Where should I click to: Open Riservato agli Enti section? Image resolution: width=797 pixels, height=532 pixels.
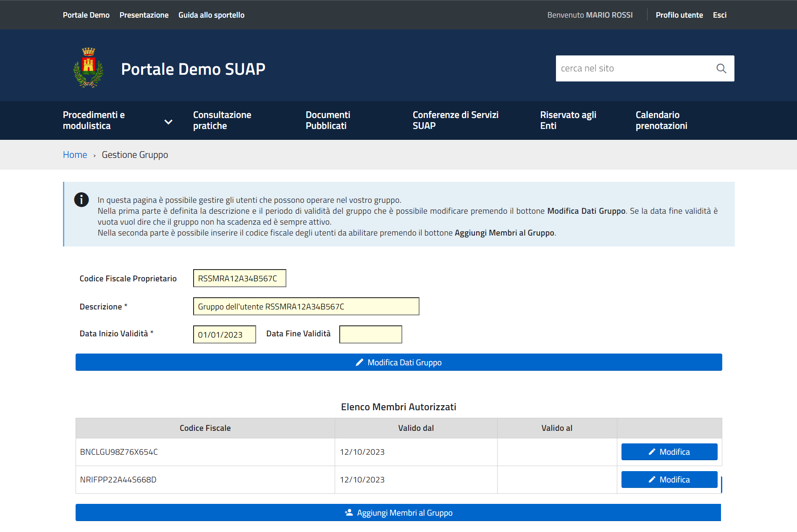[x=568, y=120]
